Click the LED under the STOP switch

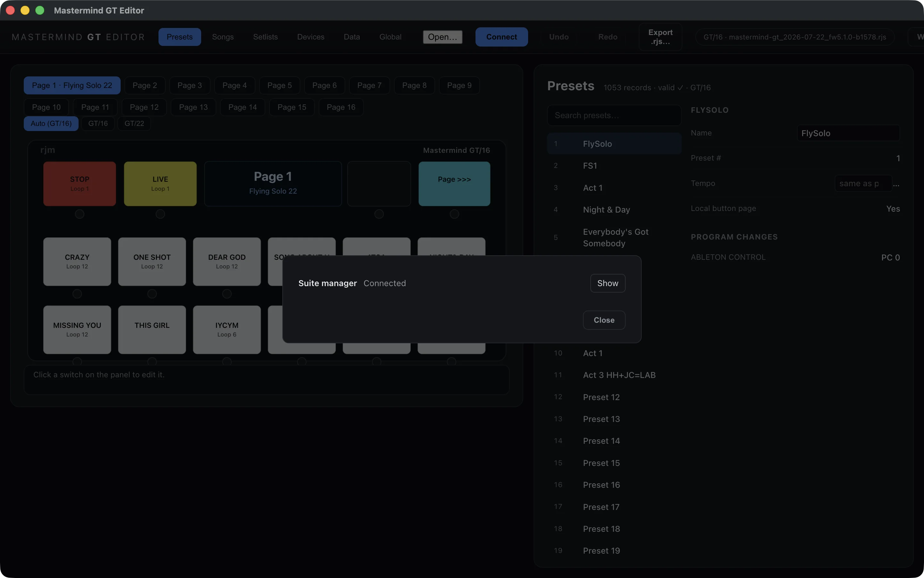(x=80, y=214)
